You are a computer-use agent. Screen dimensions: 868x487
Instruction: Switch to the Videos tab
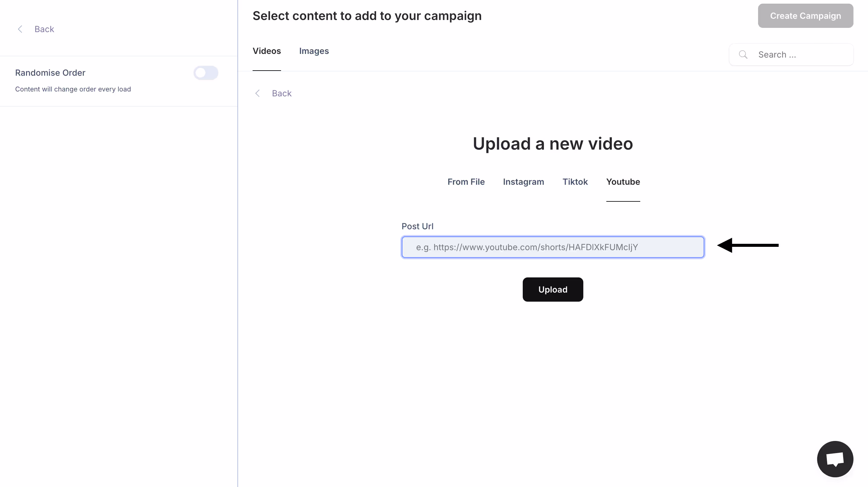267,51
